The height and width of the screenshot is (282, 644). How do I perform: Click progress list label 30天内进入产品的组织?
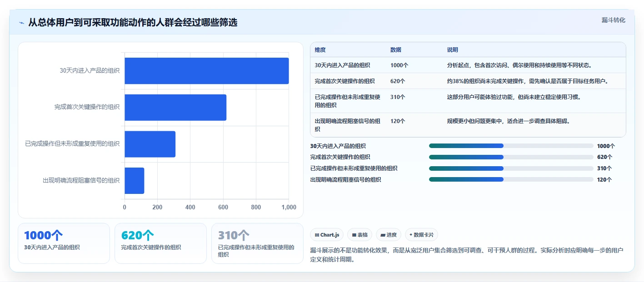tap(338, 146)
